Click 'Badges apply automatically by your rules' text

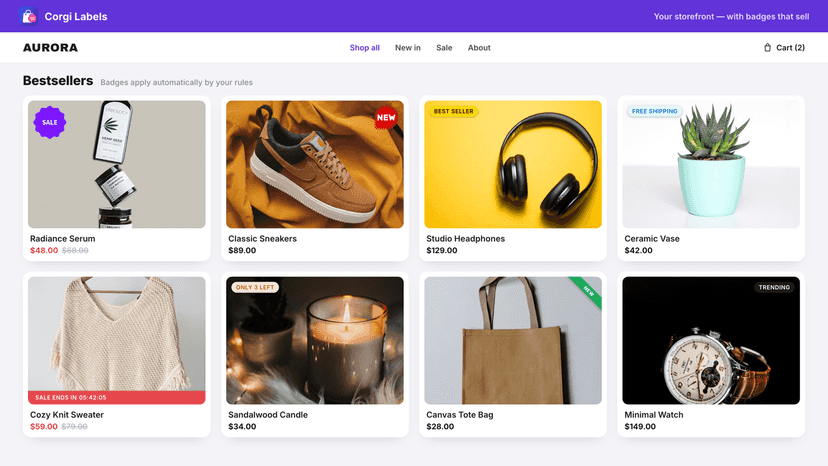tap(176, 82)
